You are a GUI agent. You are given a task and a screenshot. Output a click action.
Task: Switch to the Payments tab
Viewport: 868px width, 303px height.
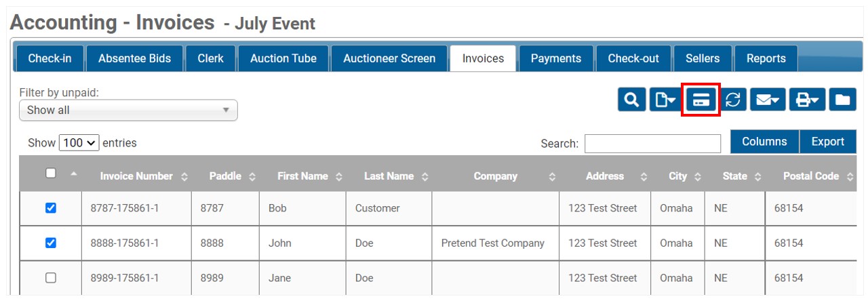556,58
